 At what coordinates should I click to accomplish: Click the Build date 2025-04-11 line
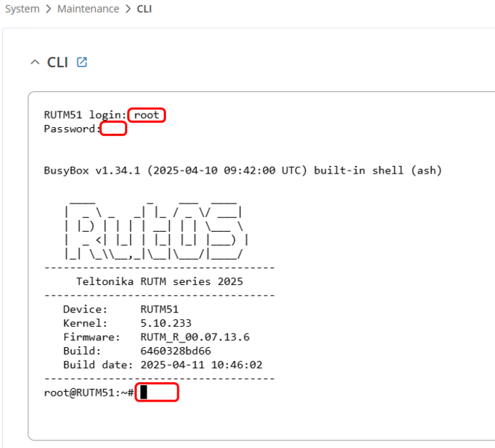click(163, 365)
